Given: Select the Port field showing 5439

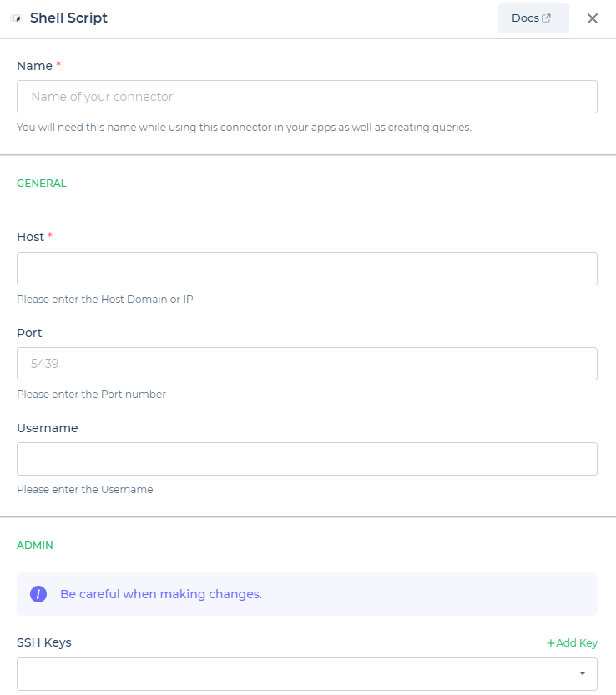Looking at the screenshot, I should 307,364.
